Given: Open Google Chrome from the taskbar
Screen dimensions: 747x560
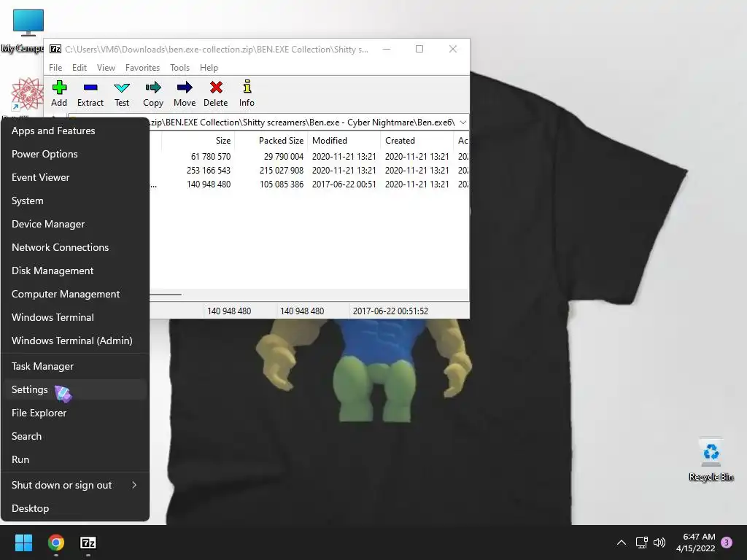Looking at the screenshot, I should click(x=56, y=542).
